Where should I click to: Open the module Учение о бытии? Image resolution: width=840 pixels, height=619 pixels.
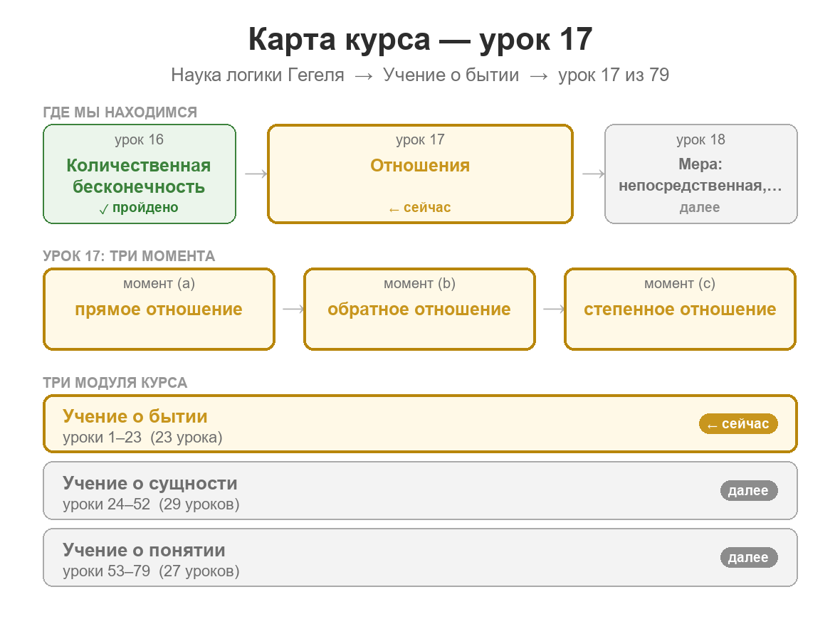420,424
